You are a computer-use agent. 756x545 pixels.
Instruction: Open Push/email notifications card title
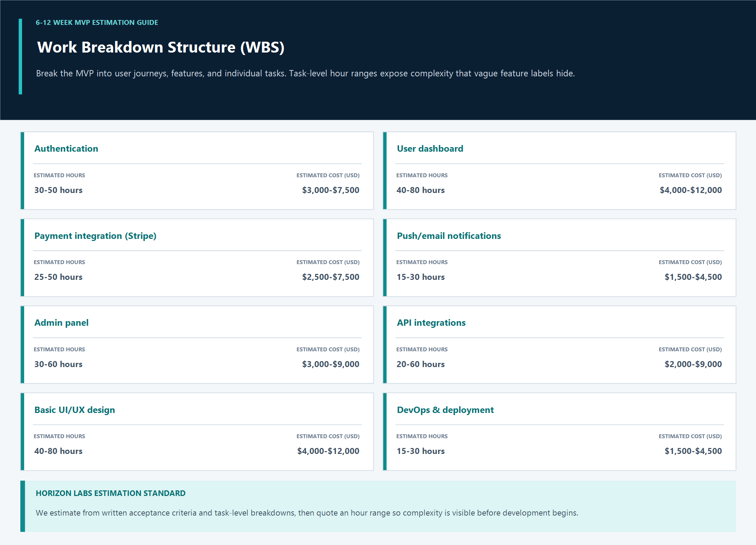tap(449, 236)
